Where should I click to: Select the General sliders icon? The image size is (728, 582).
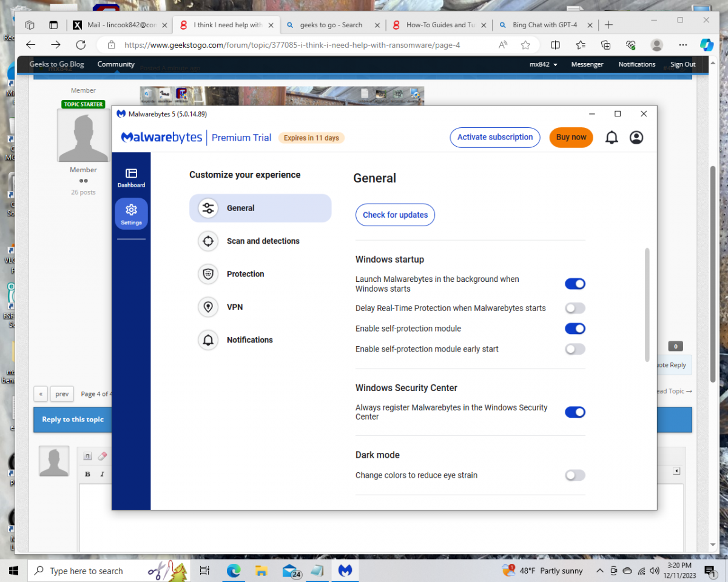[x=208, y=208]
